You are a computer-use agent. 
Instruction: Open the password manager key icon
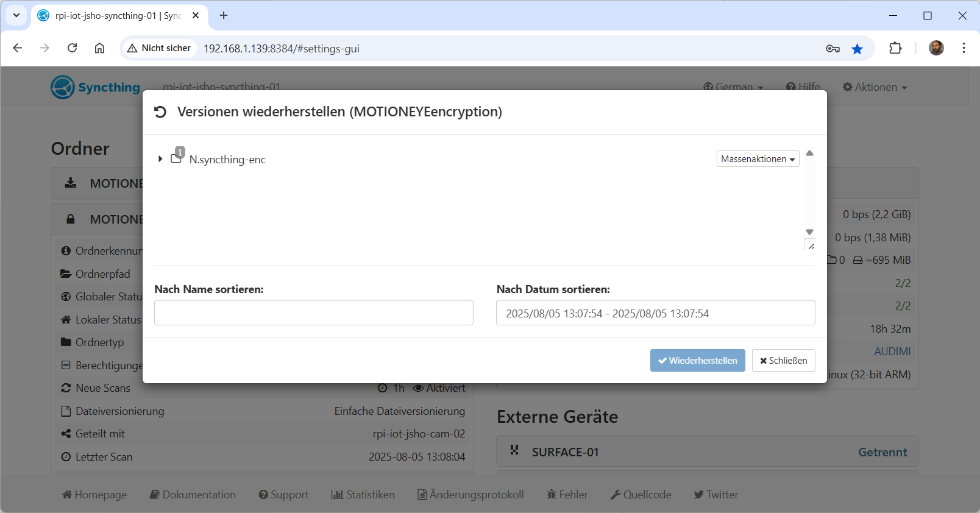pyautogui.click(x=833, y=49)
